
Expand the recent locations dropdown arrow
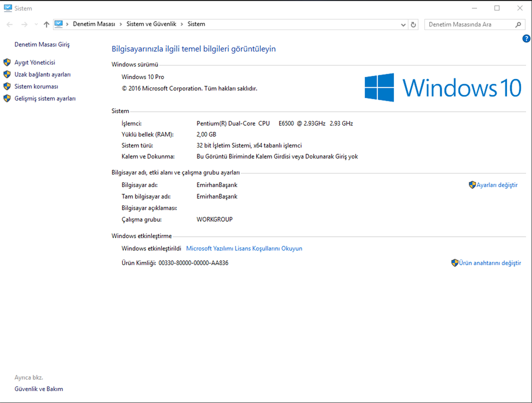click(x=36, y=24)
